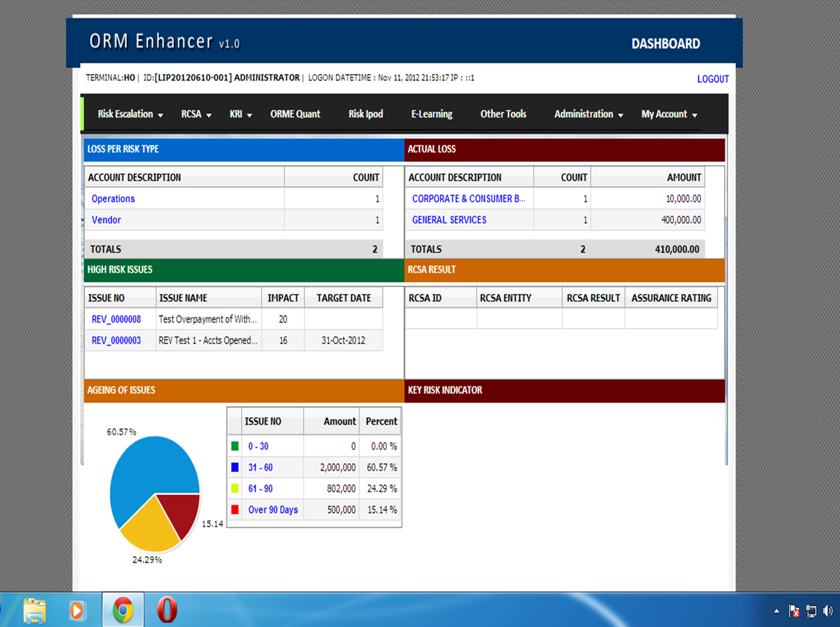840x627 pixels.
Task: Open the Administration dropdown
Action: (x=584, y=114)
